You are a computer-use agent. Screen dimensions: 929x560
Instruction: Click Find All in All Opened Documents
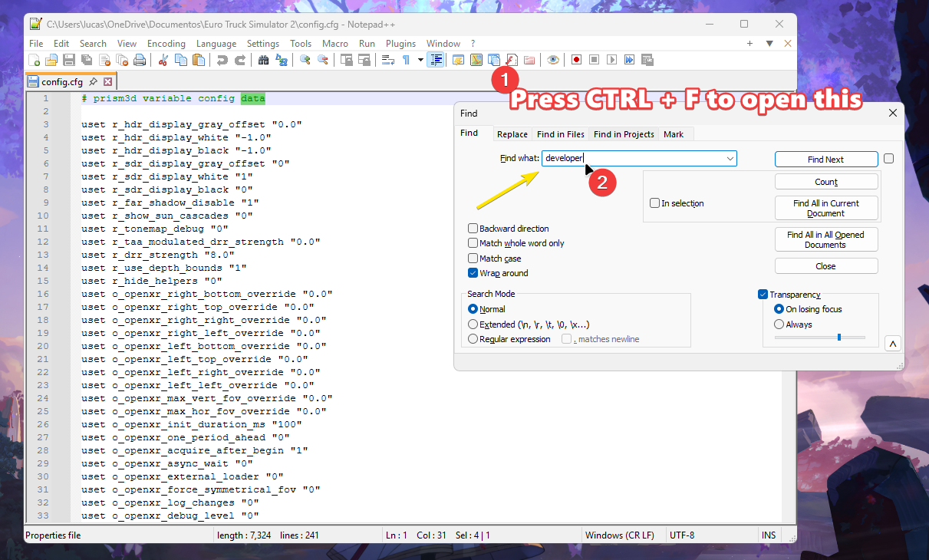(826, 239)
